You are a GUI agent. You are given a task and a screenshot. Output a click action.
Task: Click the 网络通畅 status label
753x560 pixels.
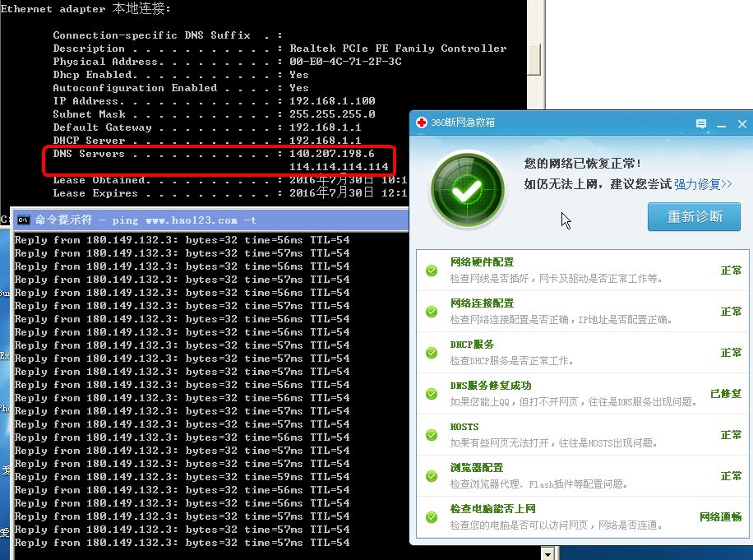720,517
